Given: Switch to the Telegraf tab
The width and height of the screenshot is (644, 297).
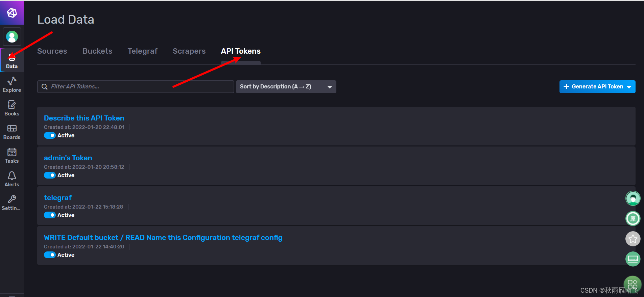Looking at the screenshot, I should (142, 51).
